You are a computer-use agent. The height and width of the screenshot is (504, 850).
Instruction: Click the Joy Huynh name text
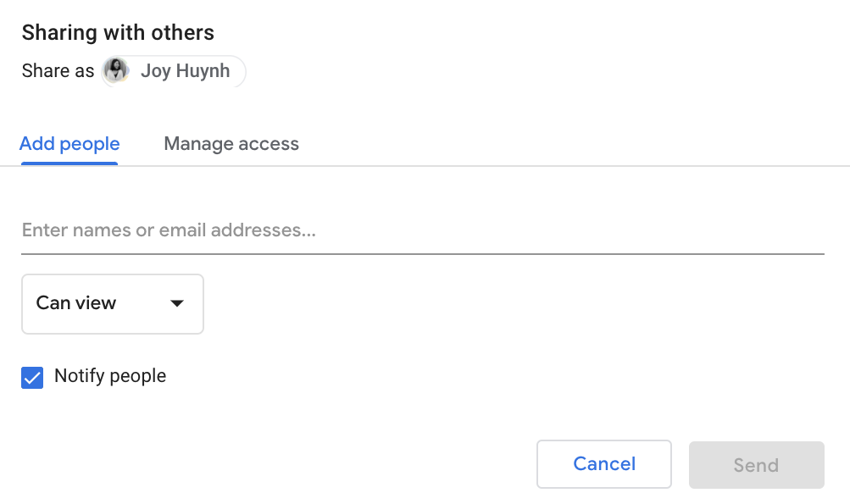[x=186, y=71]
